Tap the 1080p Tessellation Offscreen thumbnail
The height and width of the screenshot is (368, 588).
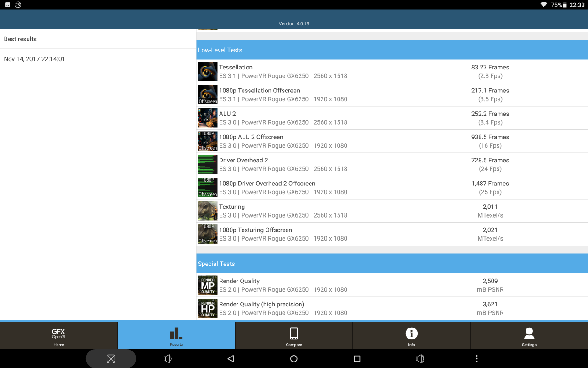pos(208,95)
